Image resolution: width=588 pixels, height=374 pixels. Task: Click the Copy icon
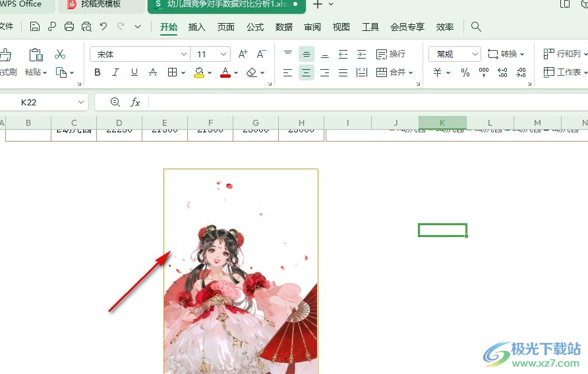pyautogui.click(x=61, y=72)
